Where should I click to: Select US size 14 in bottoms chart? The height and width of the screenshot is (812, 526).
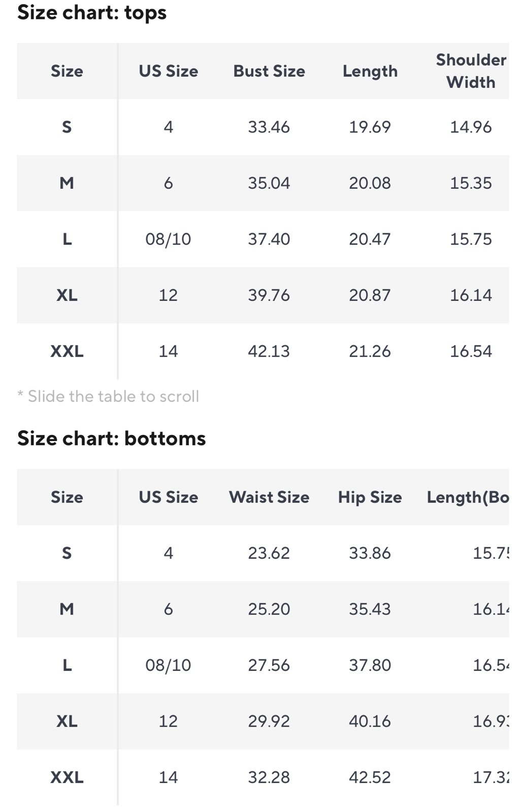pyautogui.click(x=168, y=777)
